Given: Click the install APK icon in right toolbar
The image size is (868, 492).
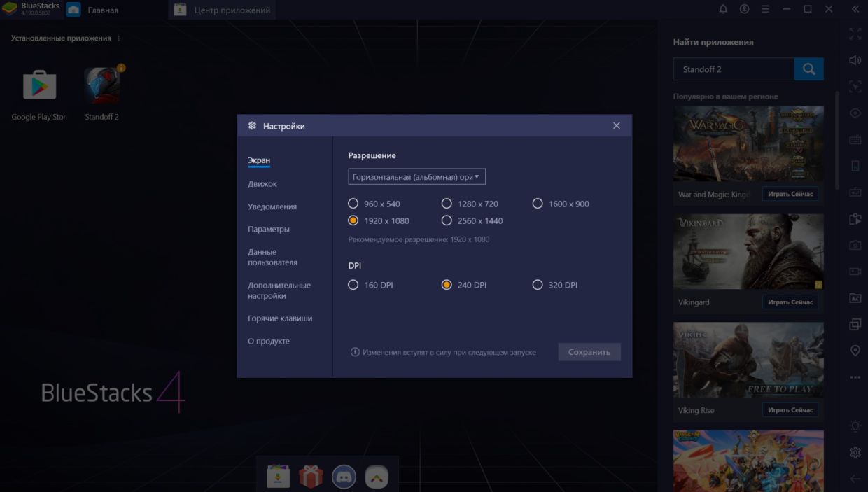Looking at the screenshot, I should click(855, 218).
